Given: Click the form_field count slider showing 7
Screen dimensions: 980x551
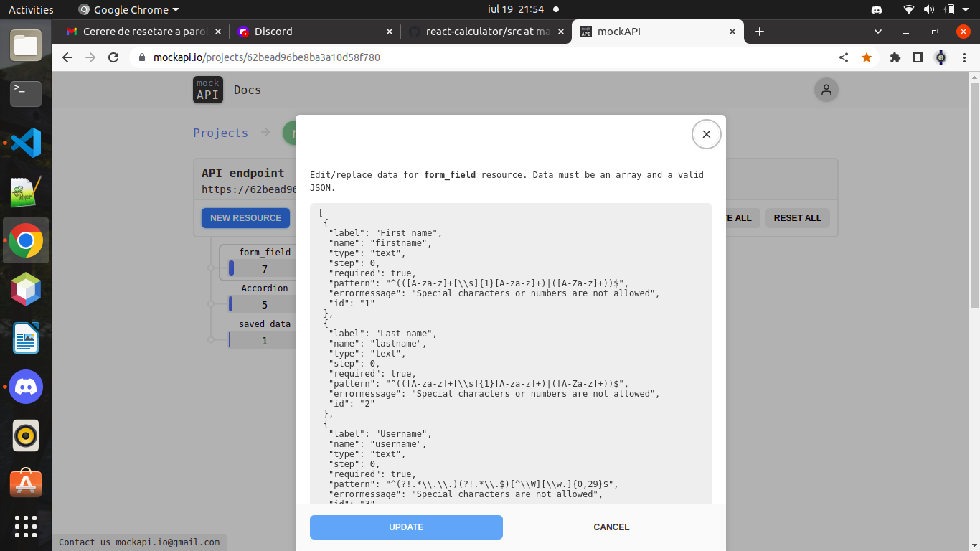Looking at the screenshot, I should 263,269.
